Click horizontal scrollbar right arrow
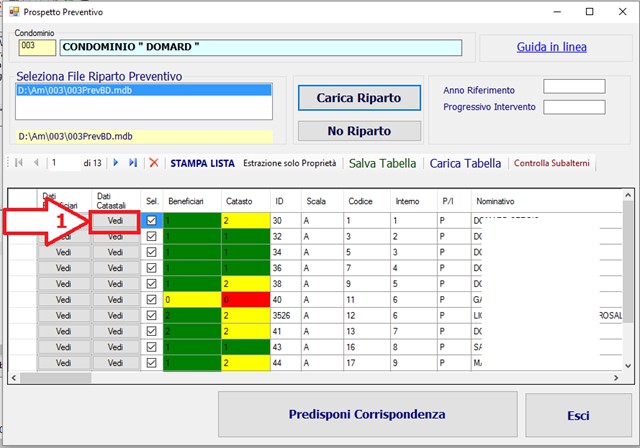 [616, 378]
